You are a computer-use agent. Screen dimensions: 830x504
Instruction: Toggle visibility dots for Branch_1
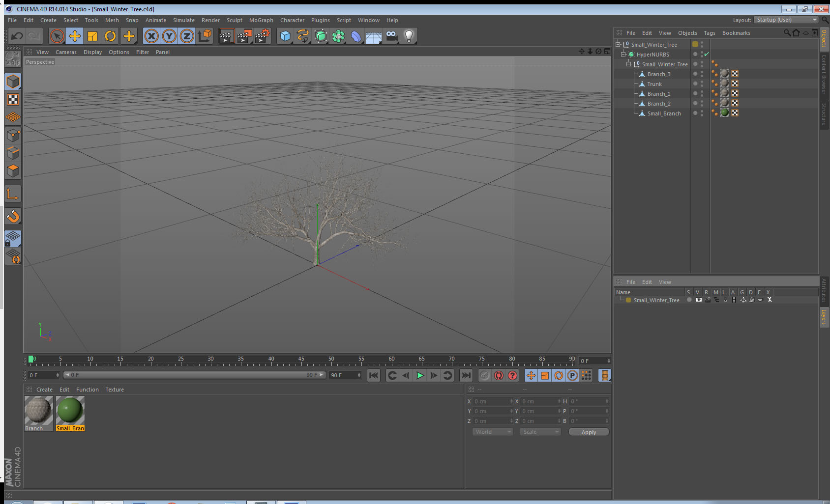pos(702,93)
